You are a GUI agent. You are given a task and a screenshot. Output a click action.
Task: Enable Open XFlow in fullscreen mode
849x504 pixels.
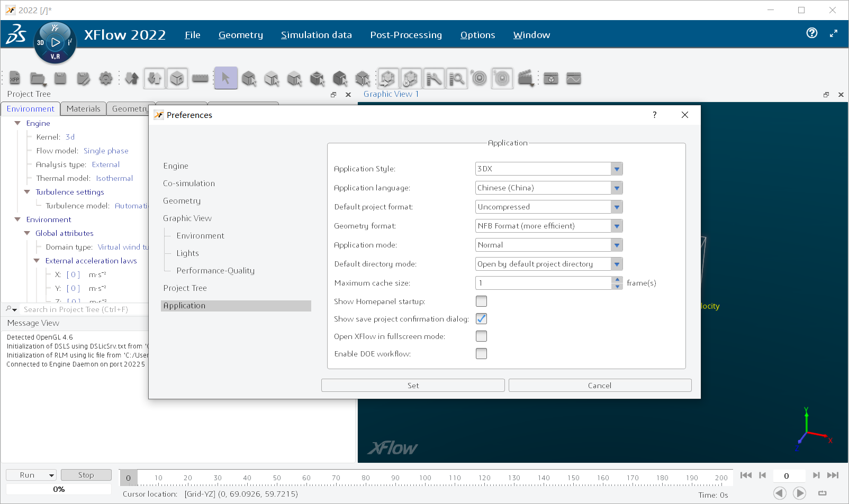pyautogui.click(x=481, y=336)
